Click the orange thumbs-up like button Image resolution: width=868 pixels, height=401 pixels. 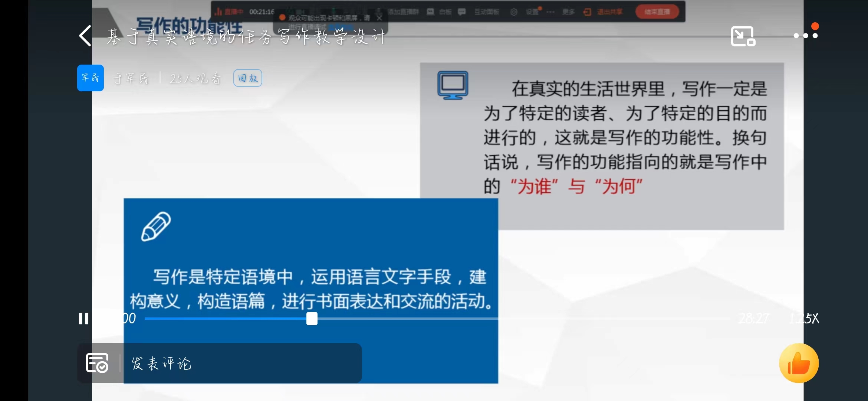[x=799, y=363]
